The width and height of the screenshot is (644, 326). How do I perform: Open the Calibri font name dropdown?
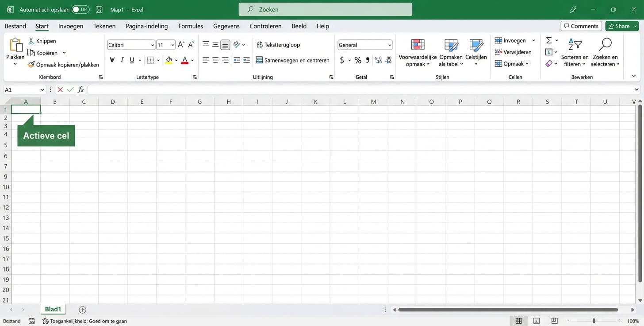pos(152,45)
